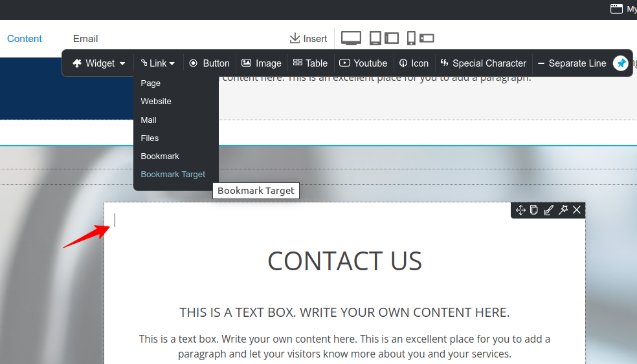
Task: Click the paragraph about visitors and services
Action: (x=344, y=346)
